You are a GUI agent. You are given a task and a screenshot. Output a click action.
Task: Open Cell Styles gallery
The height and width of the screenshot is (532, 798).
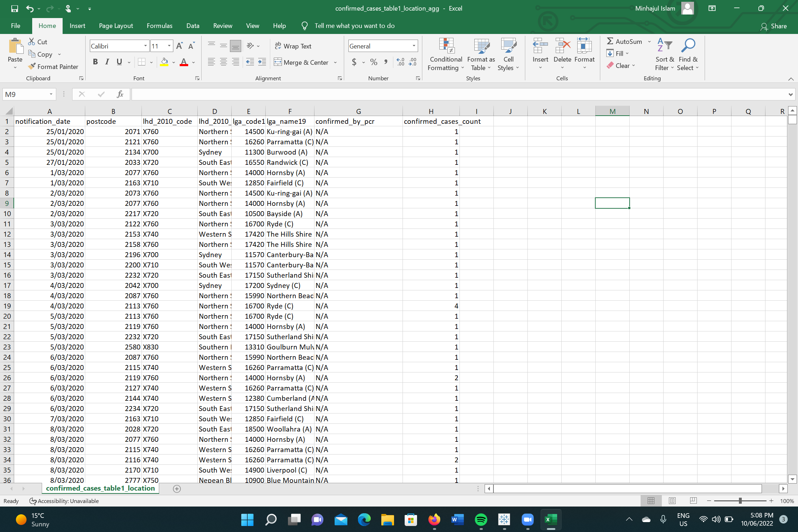(x=508, y=54)
